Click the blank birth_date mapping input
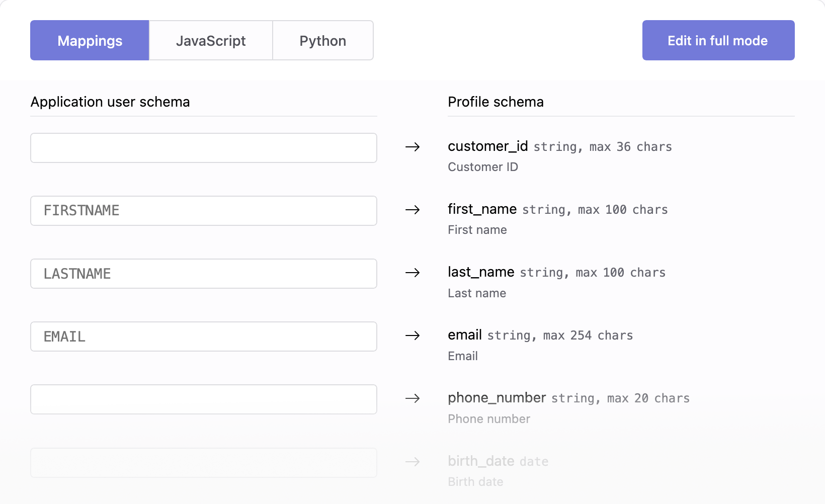Screen dimensions: 825x504 click(x=203, y=462)
